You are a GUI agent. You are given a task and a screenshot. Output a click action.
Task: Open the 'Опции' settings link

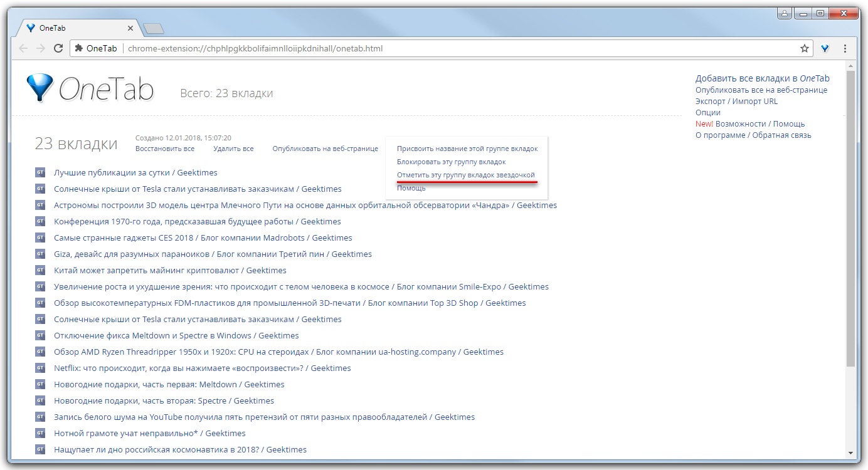tap(708, 112)
